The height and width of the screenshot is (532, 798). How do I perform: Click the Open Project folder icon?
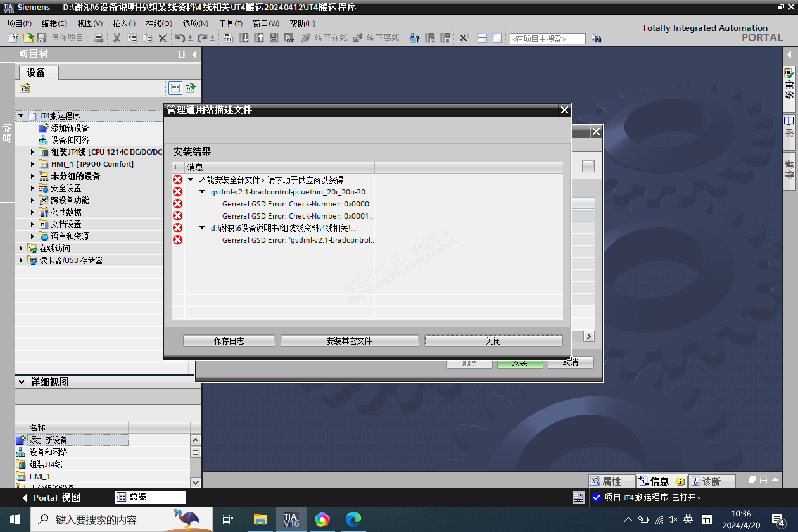point(28,38)
